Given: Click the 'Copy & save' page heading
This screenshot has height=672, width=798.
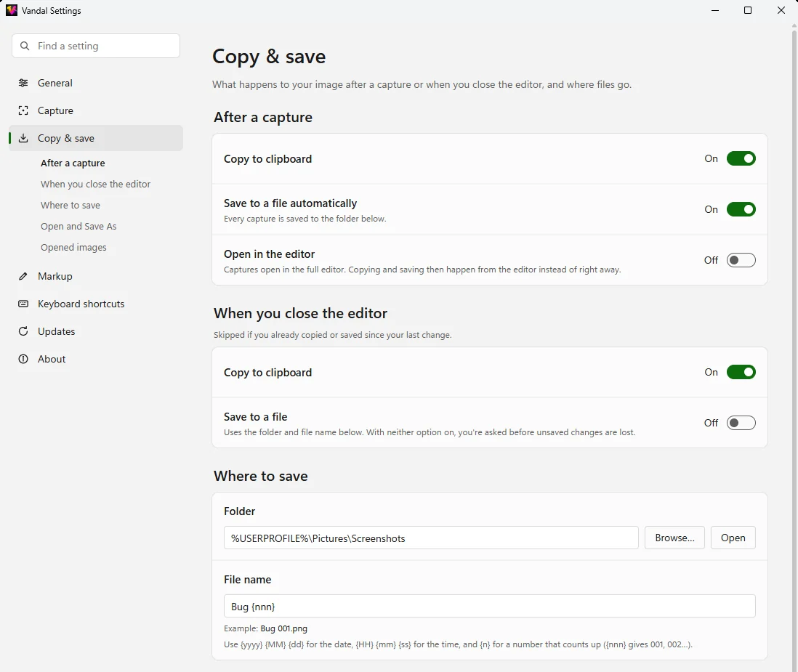Looking at the screenshot, I should [x=269, y=56].
